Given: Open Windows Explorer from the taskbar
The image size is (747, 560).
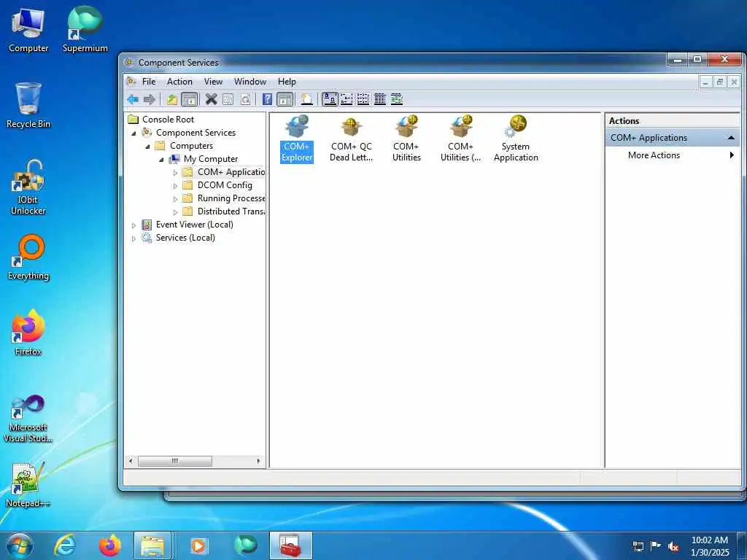Looking at the screenshot, I should (152, 545).
